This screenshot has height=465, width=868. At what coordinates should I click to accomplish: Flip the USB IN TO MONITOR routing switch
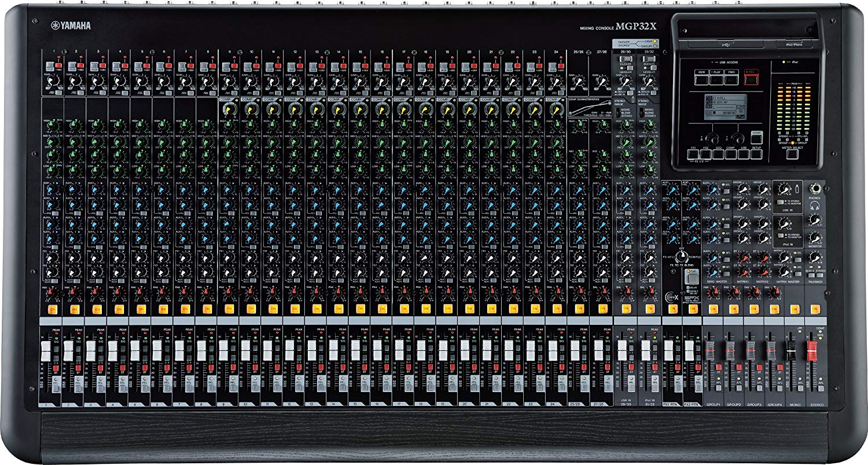click(780, 202)
